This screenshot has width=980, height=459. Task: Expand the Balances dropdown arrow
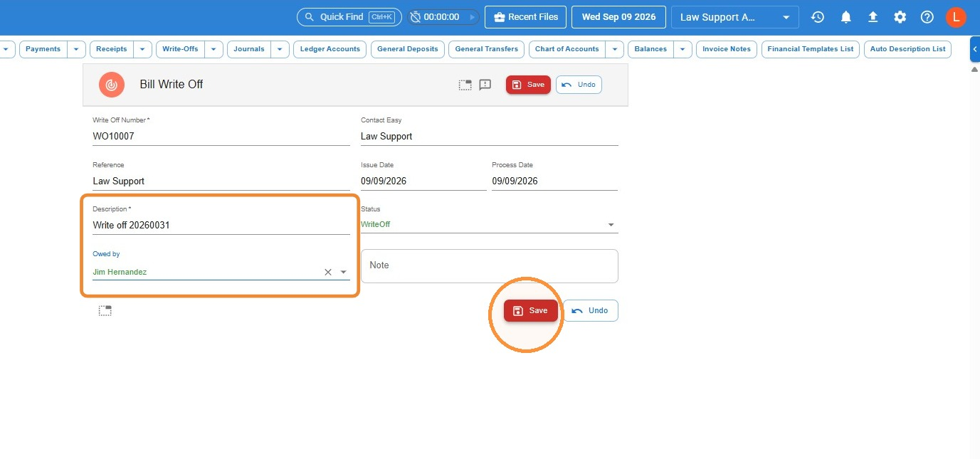[x=683, y=49]
